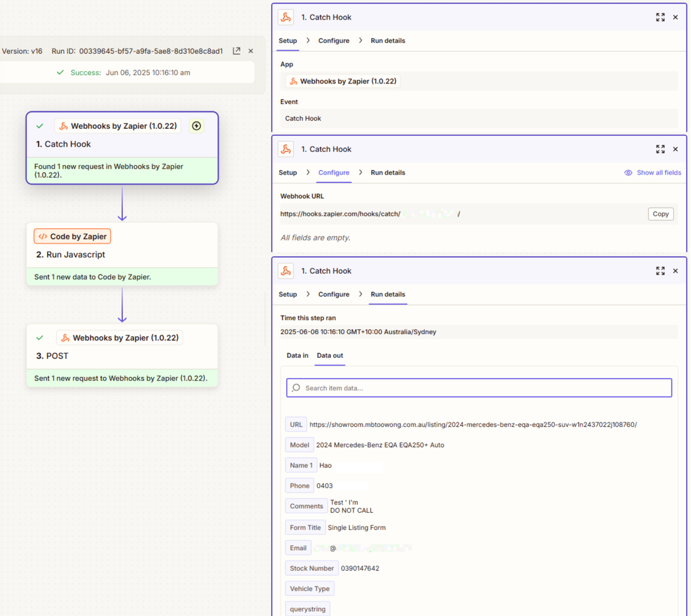Copy the Webhook URL
691x616 pixels.
pyautogui.click(x=661, y=214)
